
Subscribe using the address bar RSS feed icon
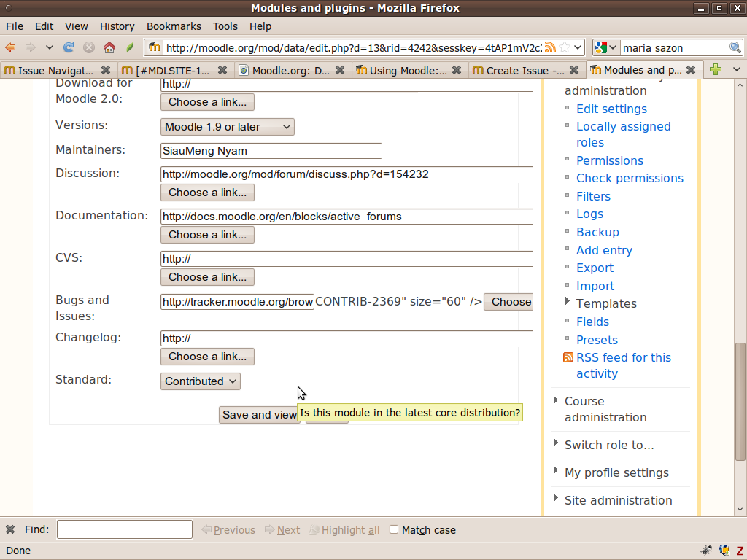click(550, 47)
